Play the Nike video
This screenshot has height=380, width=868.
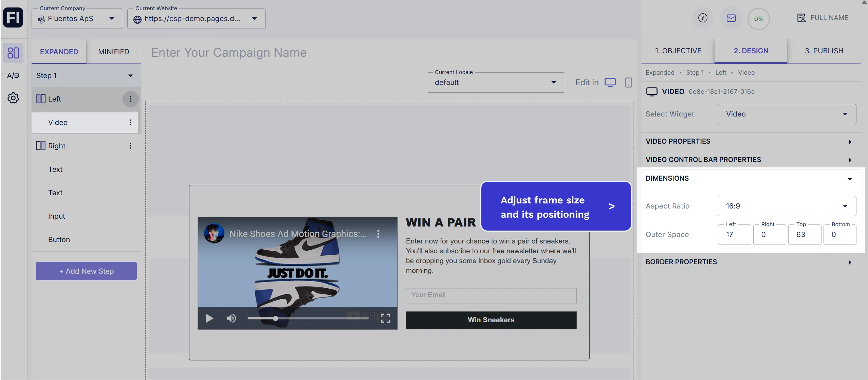click(x=209, y=318)
